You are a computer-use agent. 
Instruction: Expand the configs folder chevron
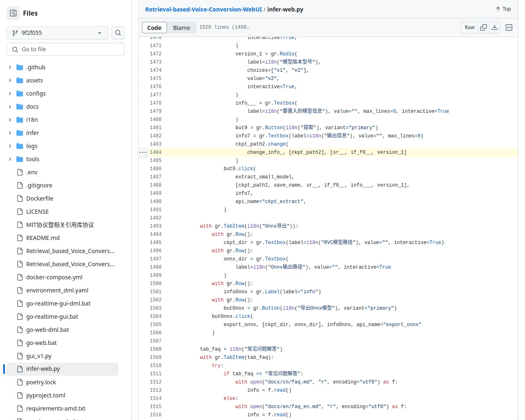coord(10,94)
